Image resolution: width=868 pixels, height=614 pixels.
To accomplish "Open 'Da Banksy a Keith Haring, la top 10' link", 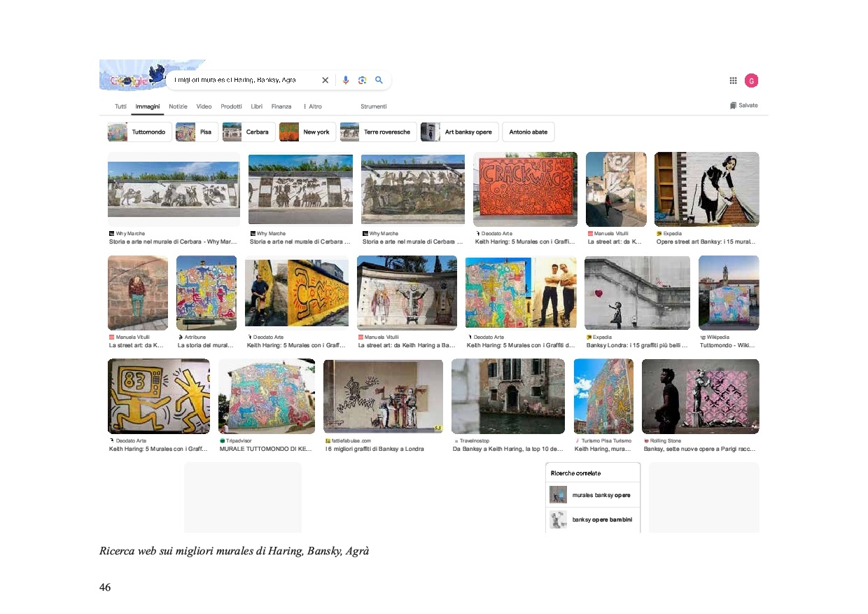I will point(507,449).
